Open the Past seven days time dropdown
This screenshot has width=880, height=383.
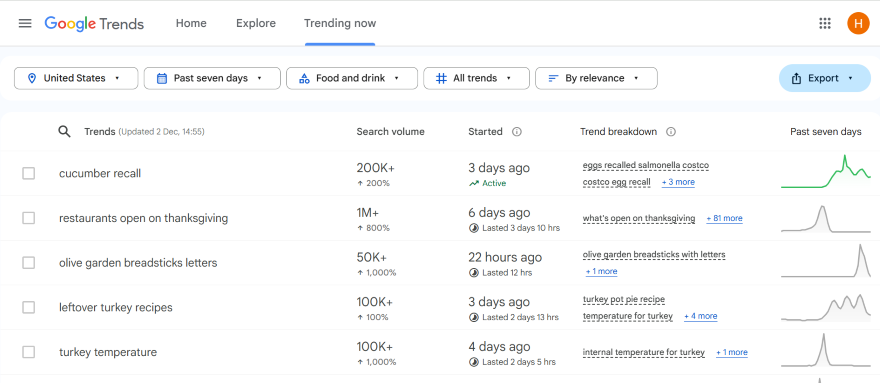click(x=212, y=78)
